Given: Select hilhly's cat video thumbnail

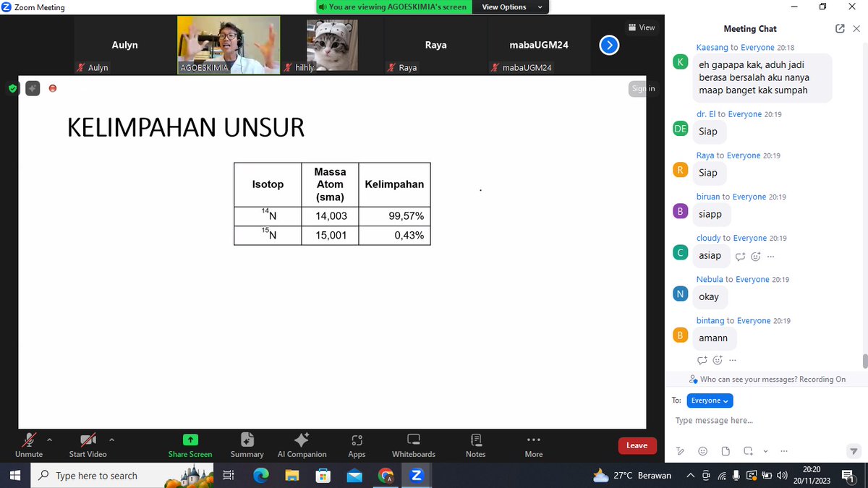Looking at the screenshot, I should 332,46.
